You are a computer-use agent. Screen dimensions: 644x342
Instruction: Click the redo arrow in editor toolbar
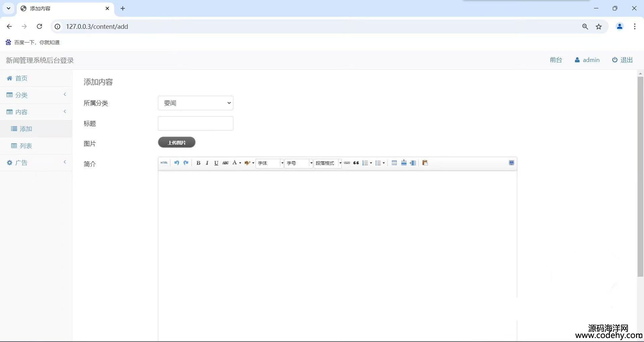pyautogui.click(x=186, y=163)
